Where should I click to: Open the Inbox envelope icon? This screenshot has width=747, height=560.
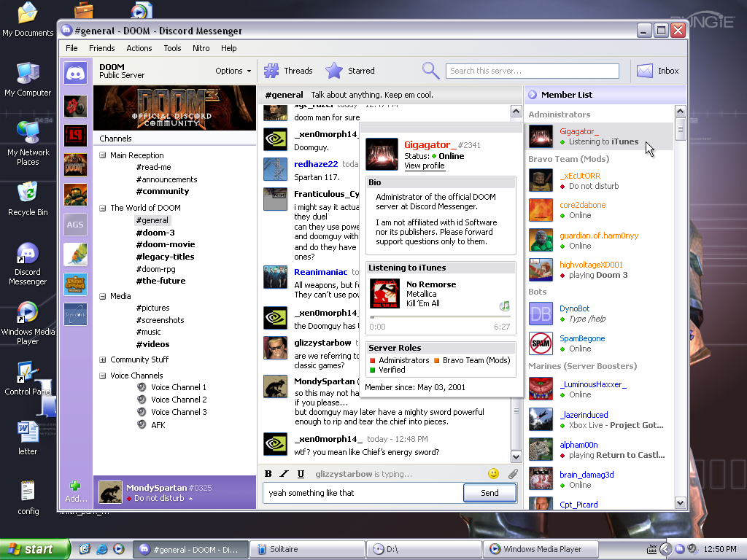(x=644, y=71)
